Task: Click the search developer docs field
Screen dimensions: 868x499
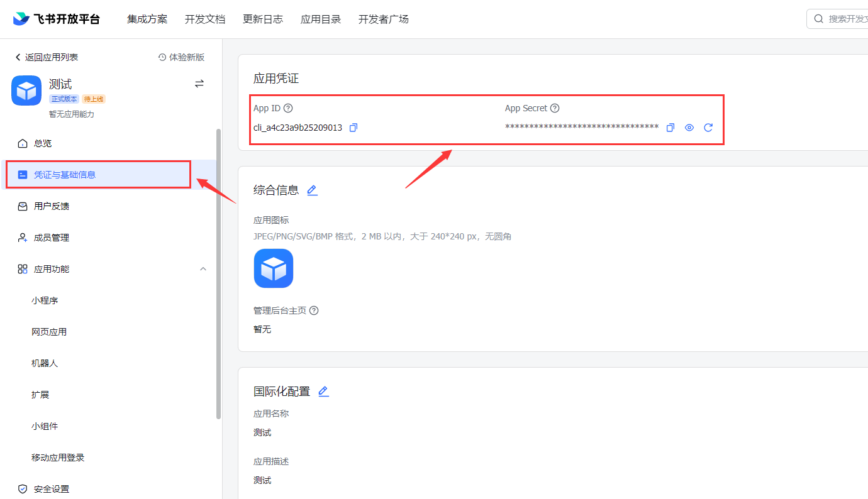Action: click(x=843, y=19)
